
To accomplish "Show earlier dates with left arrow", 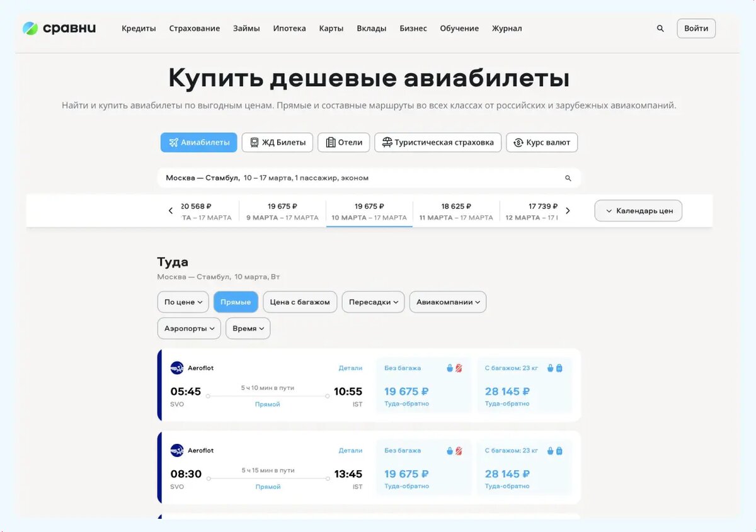I will [x=171, y=211].
